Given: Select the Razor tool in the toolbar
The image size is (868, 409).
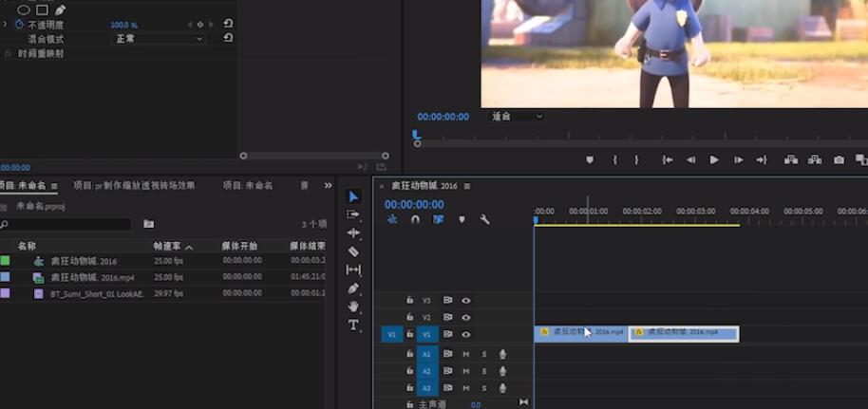Looking at the screenshot, I should [353, 251].
